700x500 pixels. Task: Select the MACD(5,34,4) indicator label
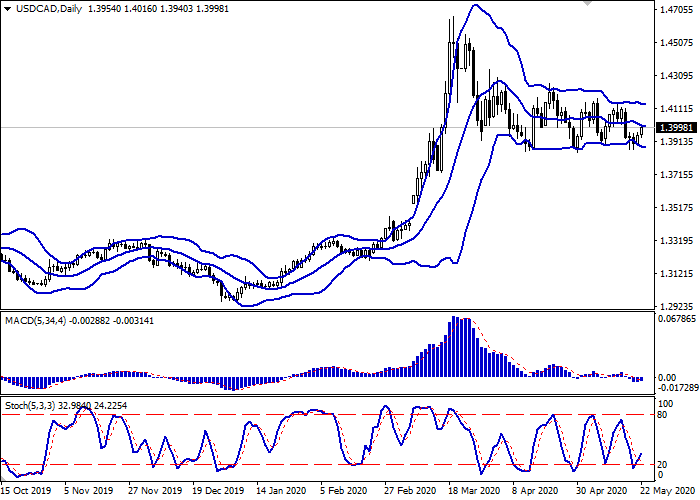tap(35, 320)
